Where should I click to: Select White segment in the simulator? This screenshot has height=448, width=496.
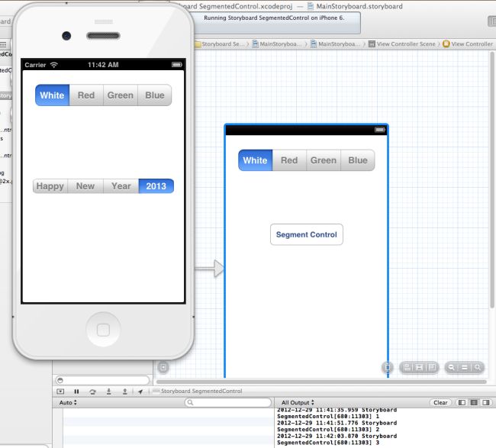point(52,95)
